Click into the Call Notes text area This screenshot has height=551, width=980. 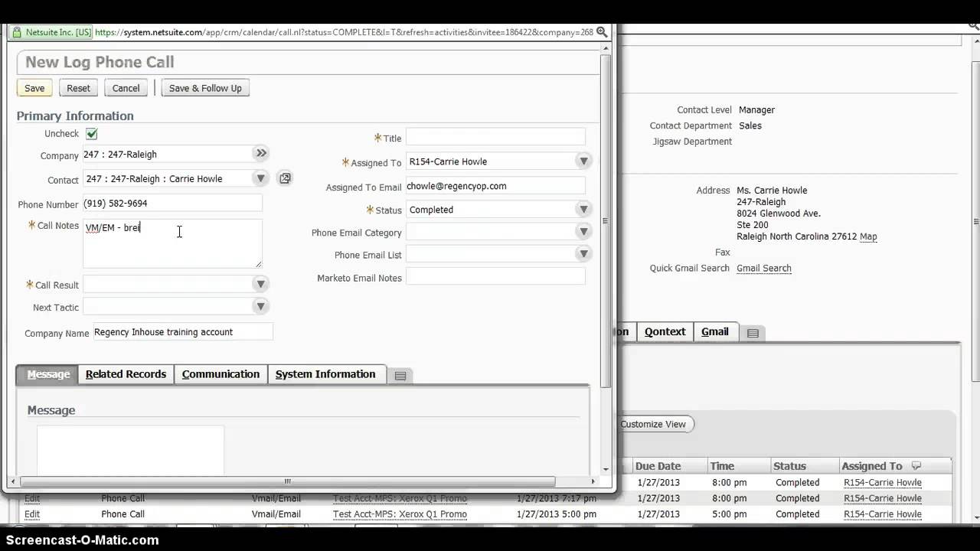point(172,243)
